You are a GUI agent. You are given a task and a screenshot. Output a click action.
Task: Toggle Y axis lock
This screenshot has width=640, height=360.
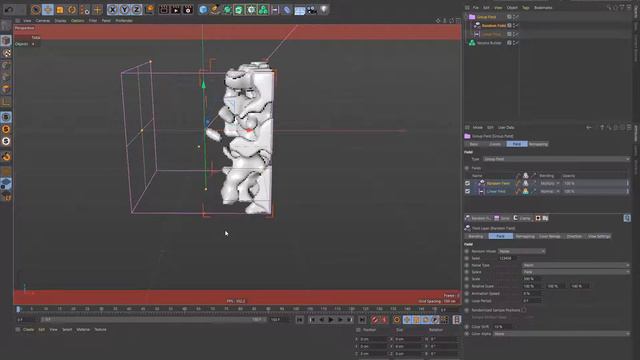[x=124, y=9]
